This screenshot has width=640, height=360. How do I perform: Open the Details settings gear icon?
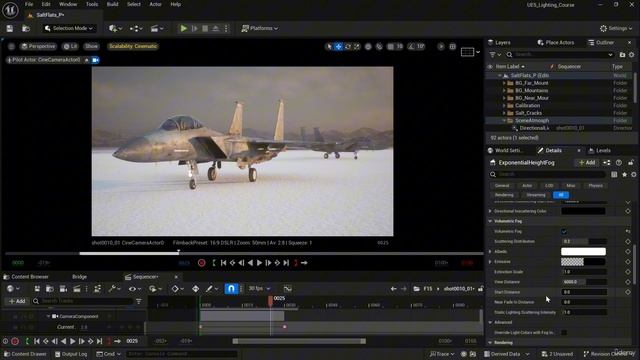[x=633, y=174]
